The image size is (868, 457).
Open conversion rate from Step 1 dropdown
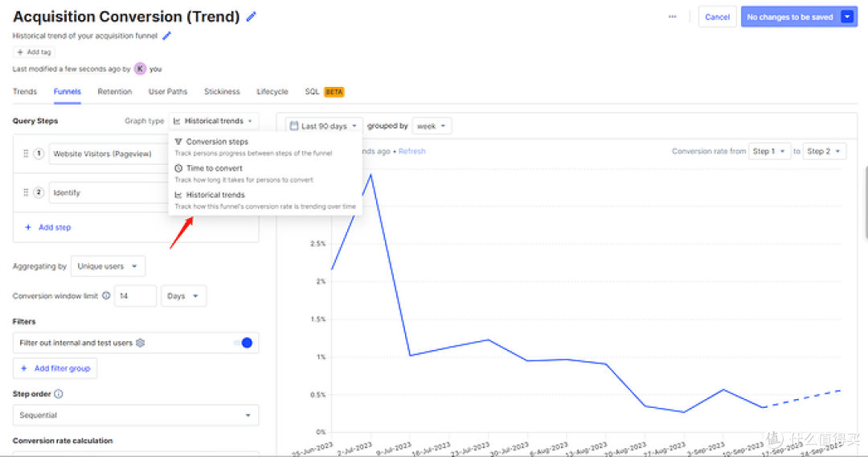tap(769, 151)
